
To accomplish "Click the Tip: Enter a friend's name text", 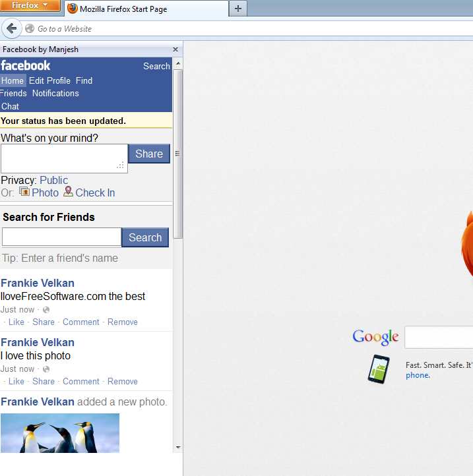I will [60, 258].
